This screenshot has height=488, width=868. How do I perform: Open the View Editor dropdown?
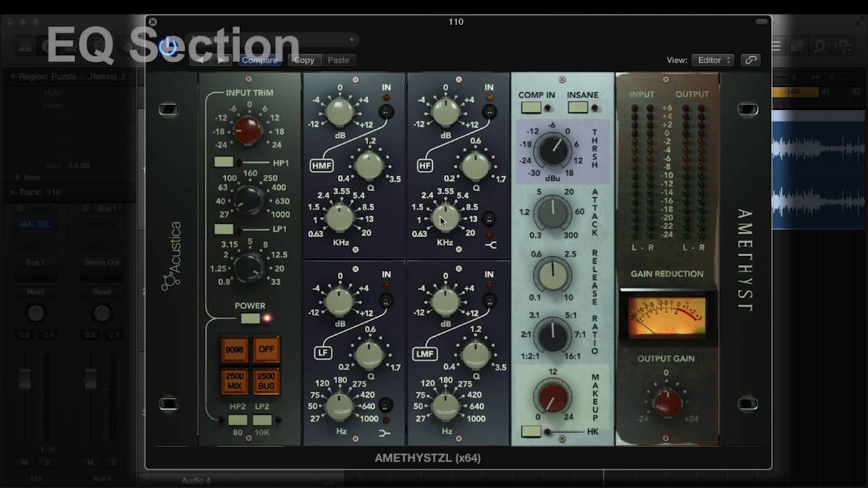pos(713,60)
